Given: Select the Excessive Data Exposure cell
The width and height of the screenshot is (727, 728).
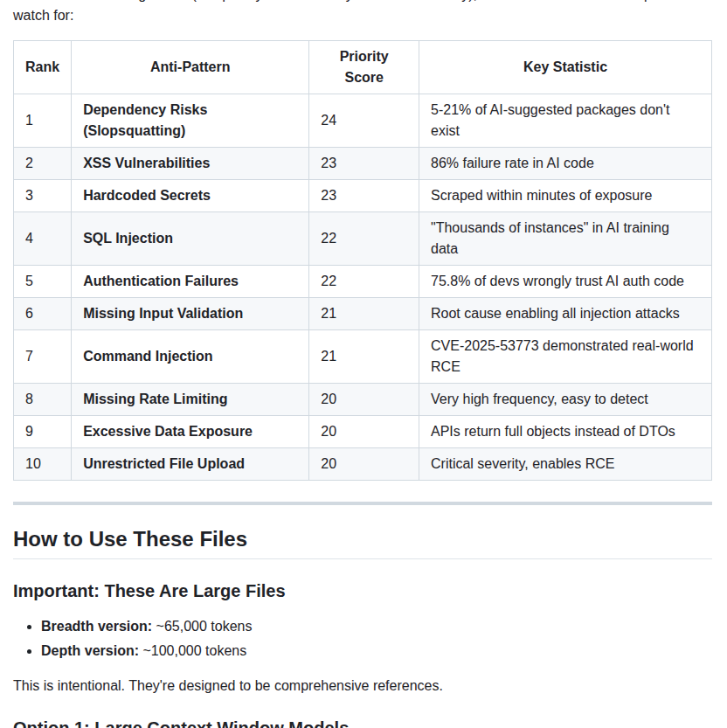Looking at the screenshot, I should pyautogui.click(x=168, y=432).
